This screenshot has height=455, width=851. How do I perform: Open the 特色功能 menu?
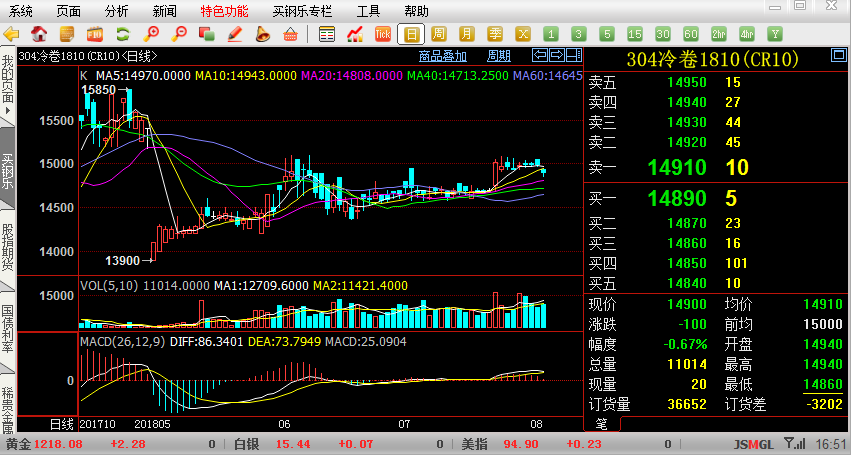tap(223, 11)
